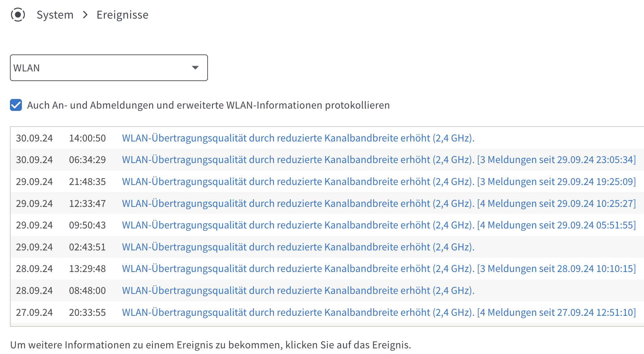Viewport: 644px width, 354px height.
Task: Select the date cell 30.09.24 in first row
Action: tap(34, 138)
